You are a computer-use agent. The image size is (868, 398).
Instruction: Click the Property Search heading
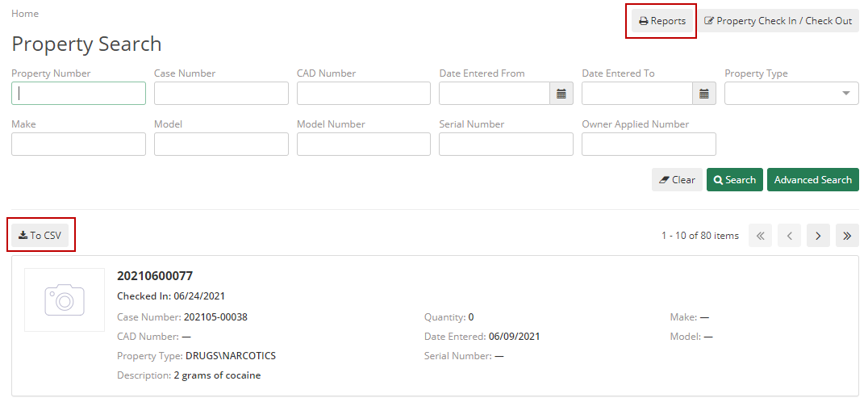point(86,44)
